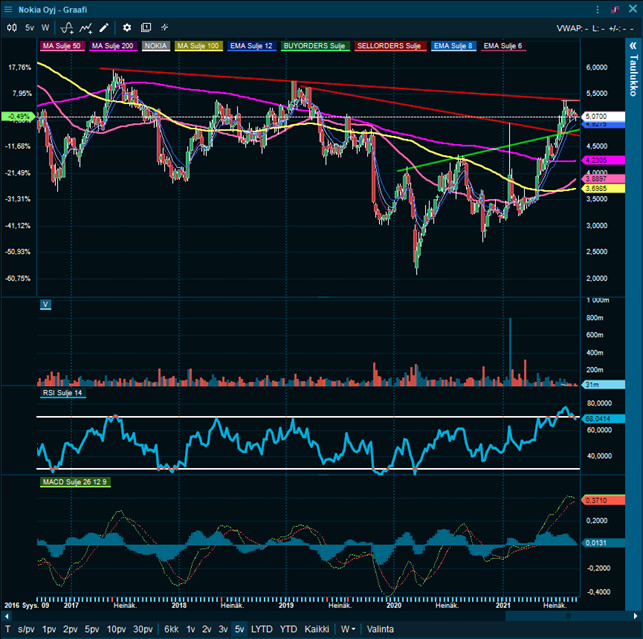Select the YTD range
This screenshot has width=643, height=639.
click(288, 629)
